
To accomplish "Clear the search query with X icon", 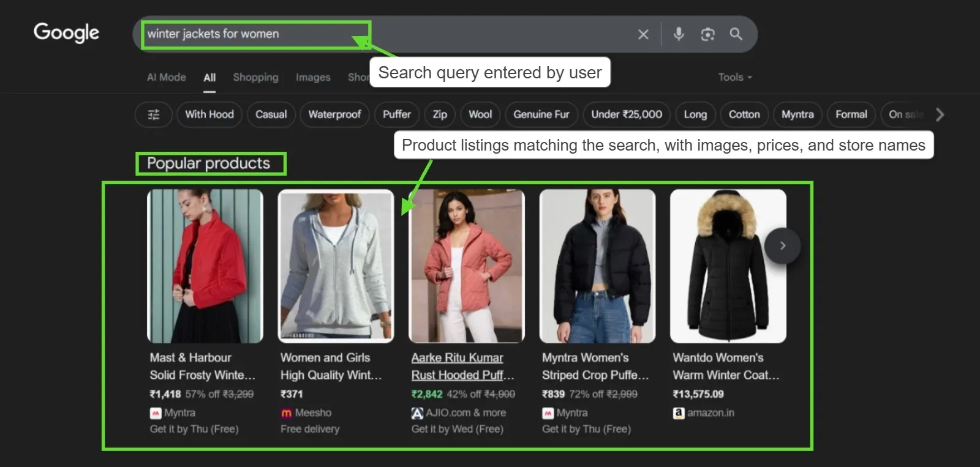I will [643, 34].
